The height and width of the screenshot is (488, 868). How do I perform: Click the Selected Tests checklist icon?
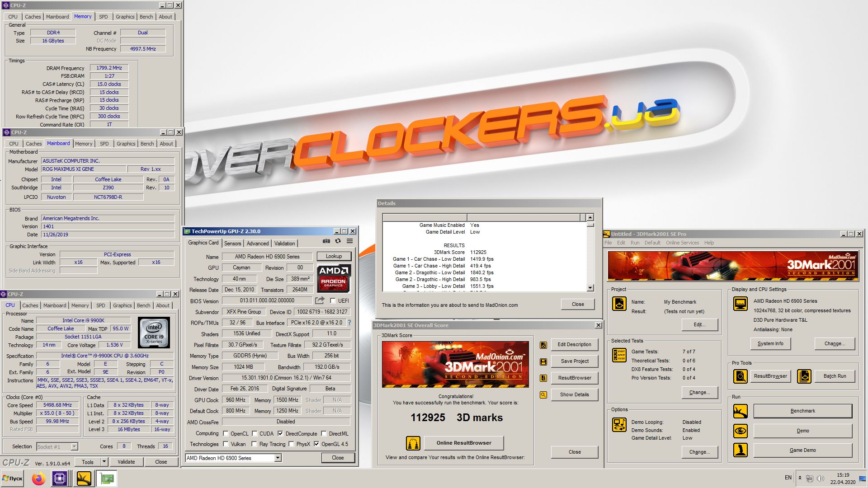[x=619, y=355]
